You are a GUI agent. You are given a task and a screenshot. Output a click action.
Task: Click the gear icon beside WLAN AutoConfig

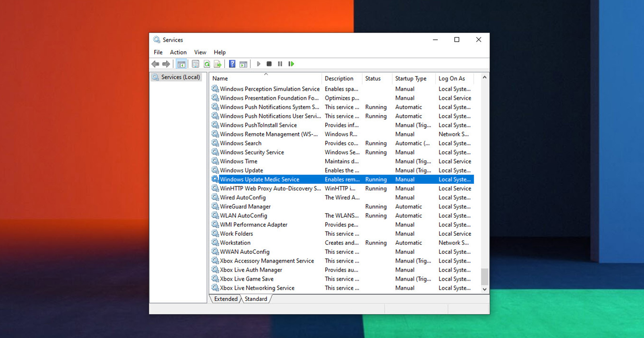point(215,215)
